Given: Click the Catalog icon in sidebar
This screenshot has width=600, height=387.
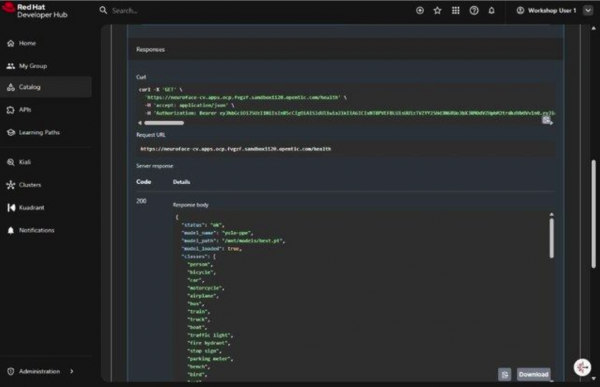Looking at the screenshot, I should click(x=11, y=87).
